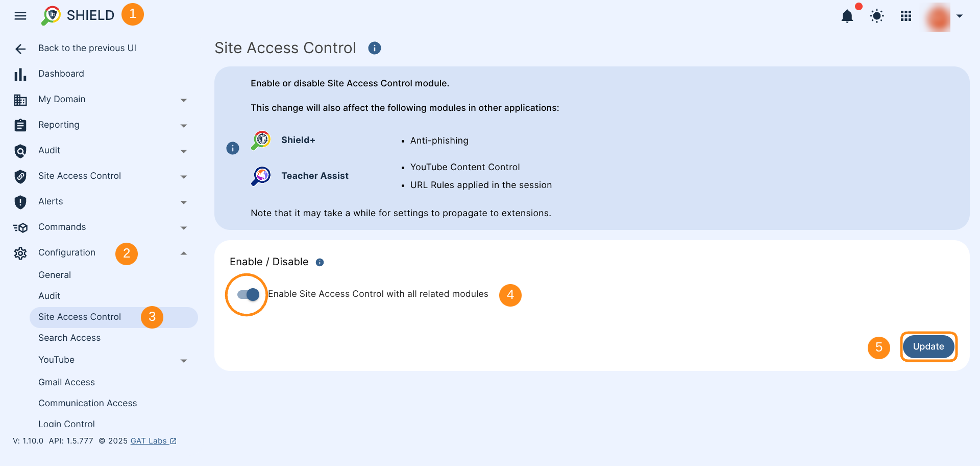Click the user profile avatar
980x466 pixels.
(938, 16)
